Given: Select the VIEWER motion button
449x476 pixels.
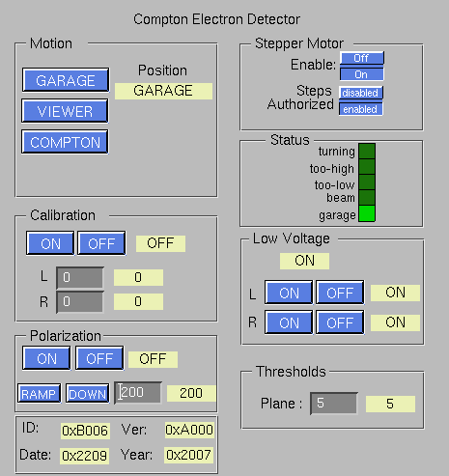Looking at the screenshot, I should click(x=65, y=111).
